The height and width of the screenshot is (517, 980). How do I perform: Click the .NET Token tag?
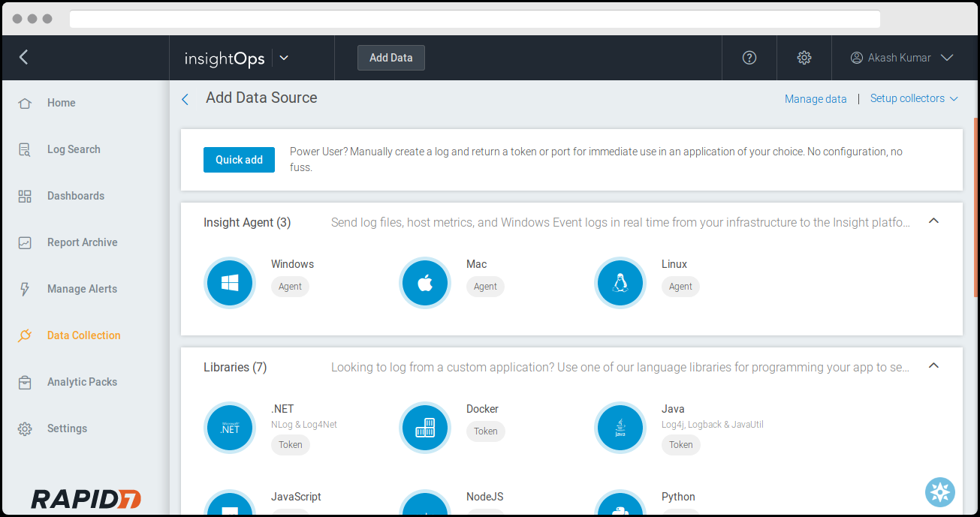tap(291, 445)
